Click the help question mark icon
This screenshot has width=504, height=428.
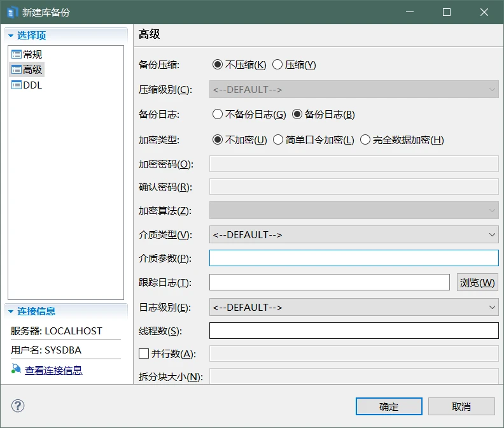(x=18, y=406)
